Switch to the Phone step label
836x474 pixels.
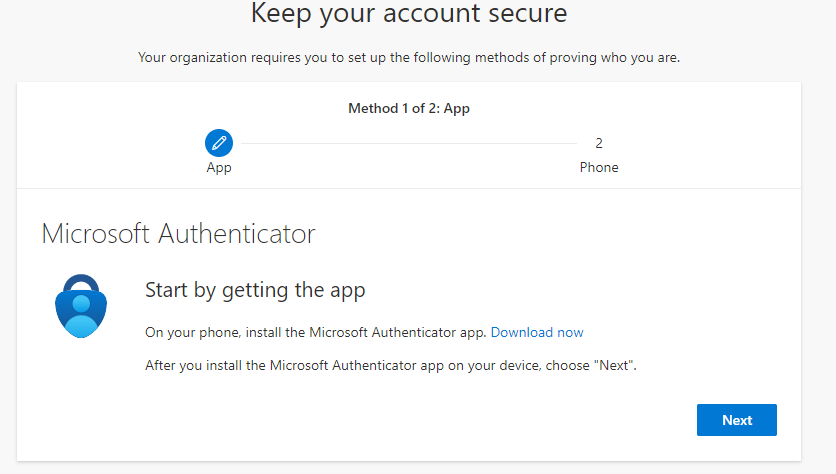pyautogui.click(x=599, y=167)
